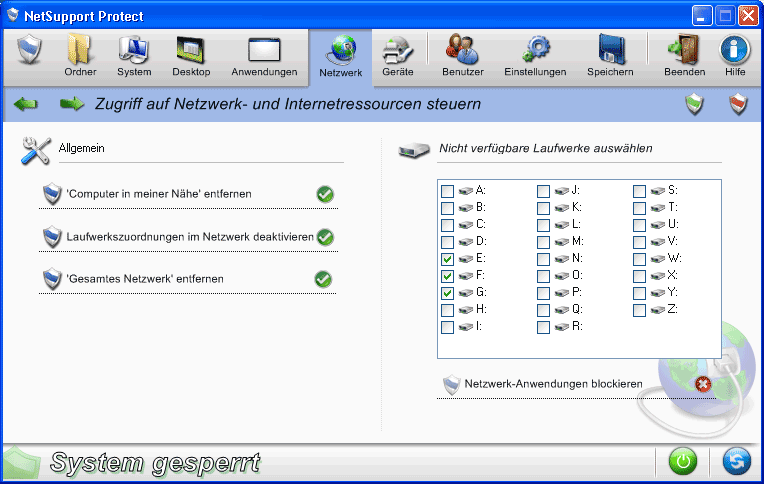Toggle 'Computer in meiner Nähe' entfernen checkmark
This screenshot has width=764, height=484.
[x=325, y=194]
